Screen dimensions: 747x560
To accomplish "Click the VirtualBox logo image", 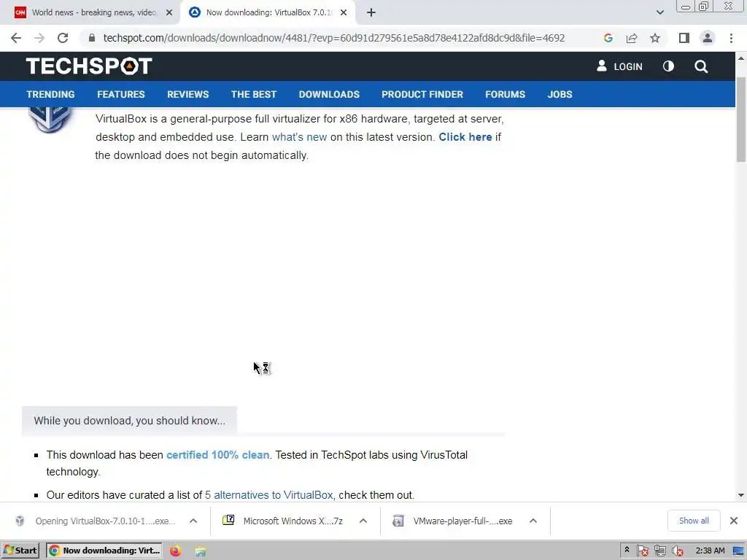I will click(50, 120).
